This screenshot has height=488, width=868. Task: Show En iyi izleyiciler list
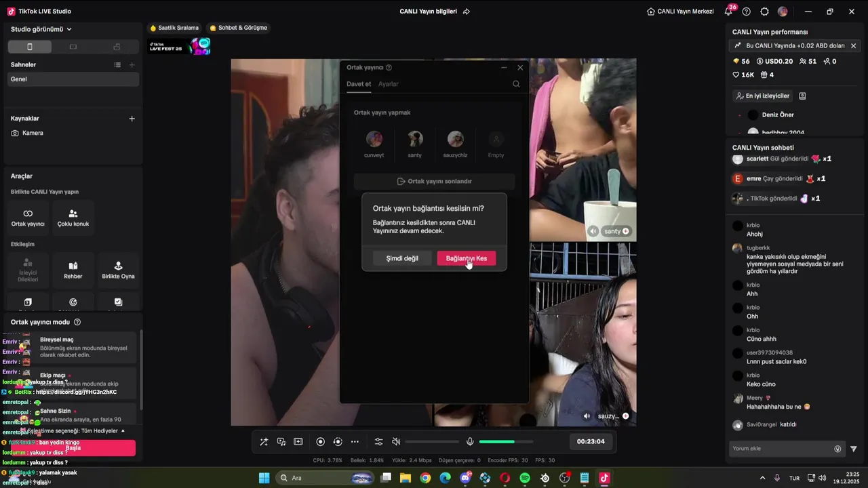click(763, 96)
